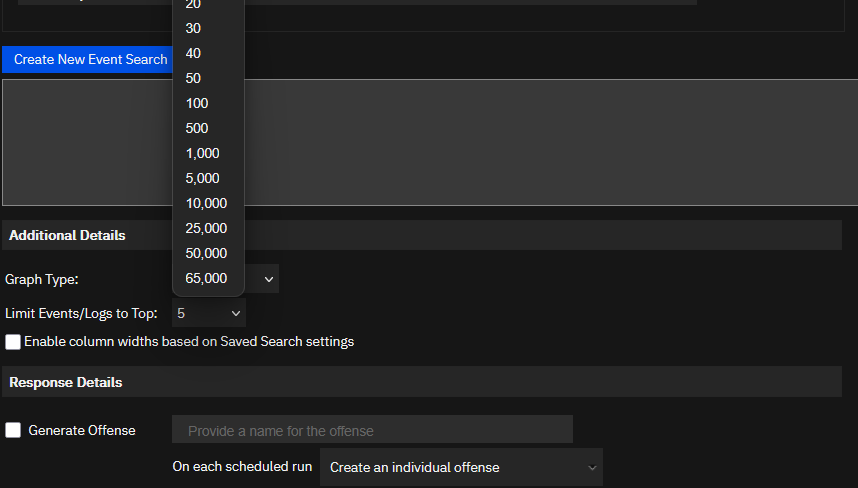The width and height of the screenshot is (858, 488).
Task: Click the Create New Event Search button
Action: (x=88, y=60)
